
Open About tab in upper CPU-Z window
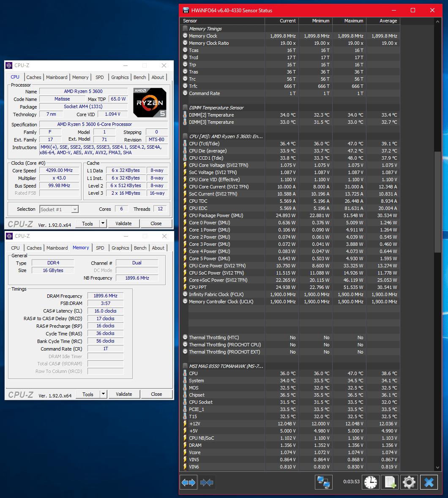[158, 77]
